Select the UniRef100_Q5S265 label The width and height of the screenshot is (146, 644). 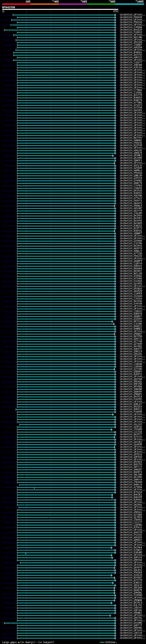click(131, 42)
